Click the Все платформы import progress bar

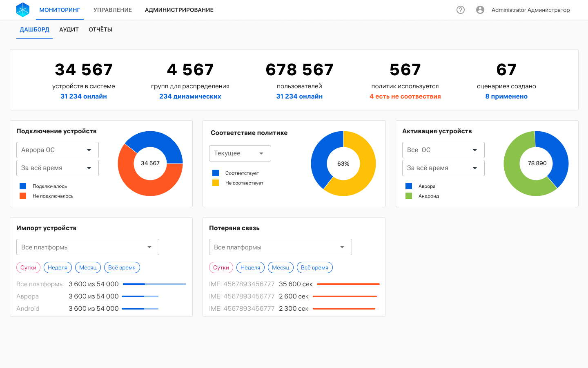(154, 284)
